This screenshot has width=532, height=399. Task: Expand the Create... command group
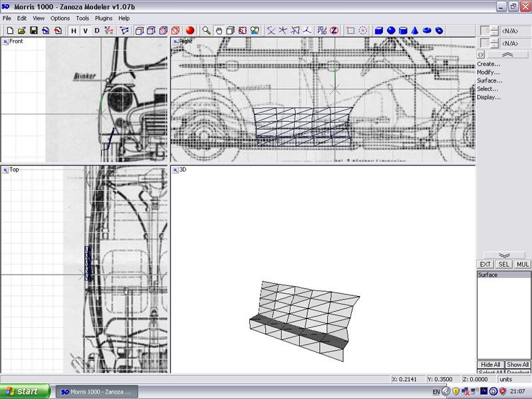(489, 64)
